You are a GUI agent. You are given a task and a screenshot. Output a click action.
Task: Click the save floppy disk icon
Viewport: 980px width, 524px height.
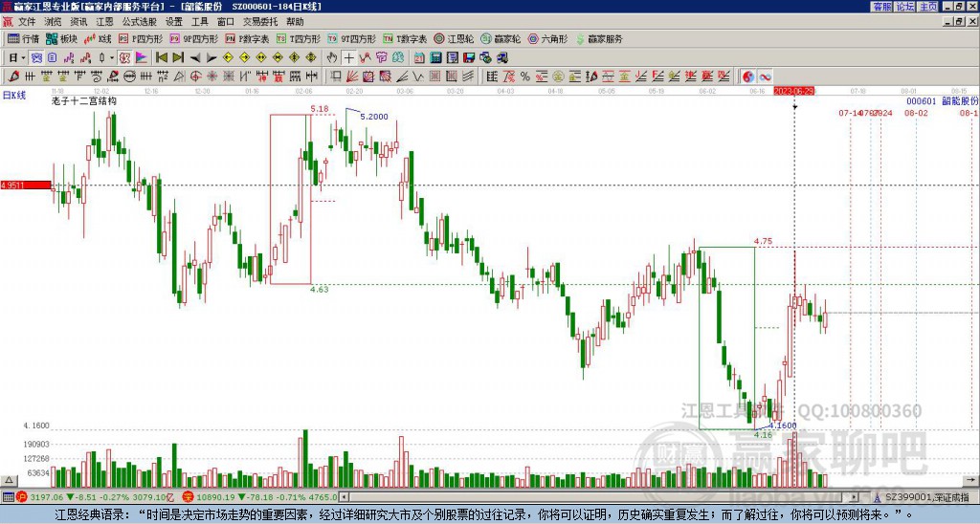tap(469, 57)
